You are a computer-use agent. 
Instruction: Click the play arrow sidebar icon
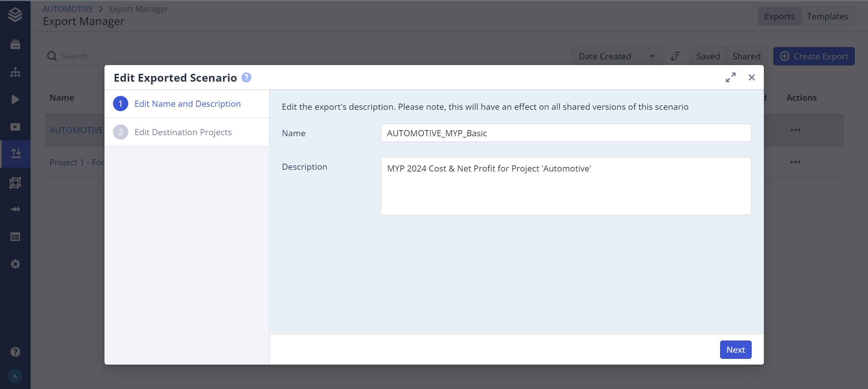(15, 99)
